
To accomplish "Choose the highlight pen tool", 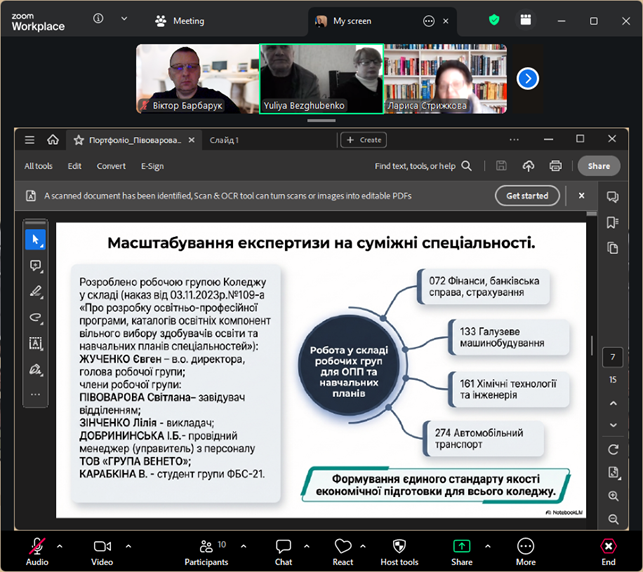I will click(35, 292).
